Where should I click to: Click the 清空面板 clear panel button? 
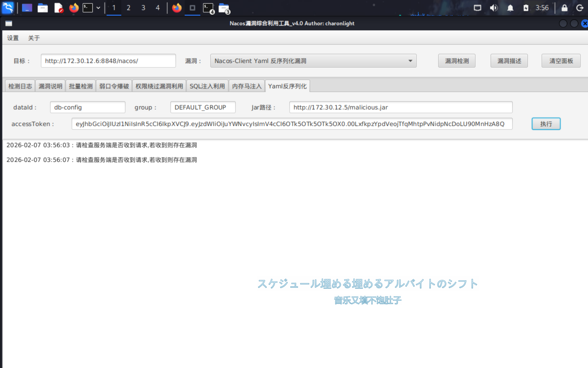[x=561, y=61]
